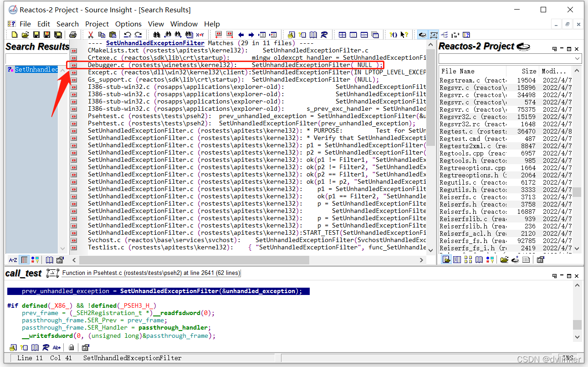Select Regtools.cpp in project file list
Viewport: 588px width, 367px height.
click(x=506, y=153)
